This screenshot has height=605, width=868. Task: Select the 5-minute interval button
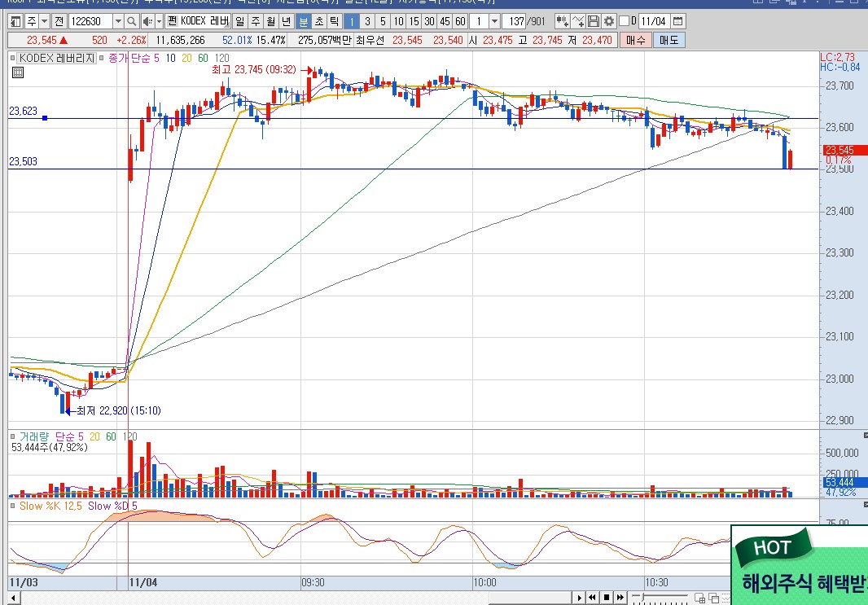pyautogui.click(x=383, y=22)
